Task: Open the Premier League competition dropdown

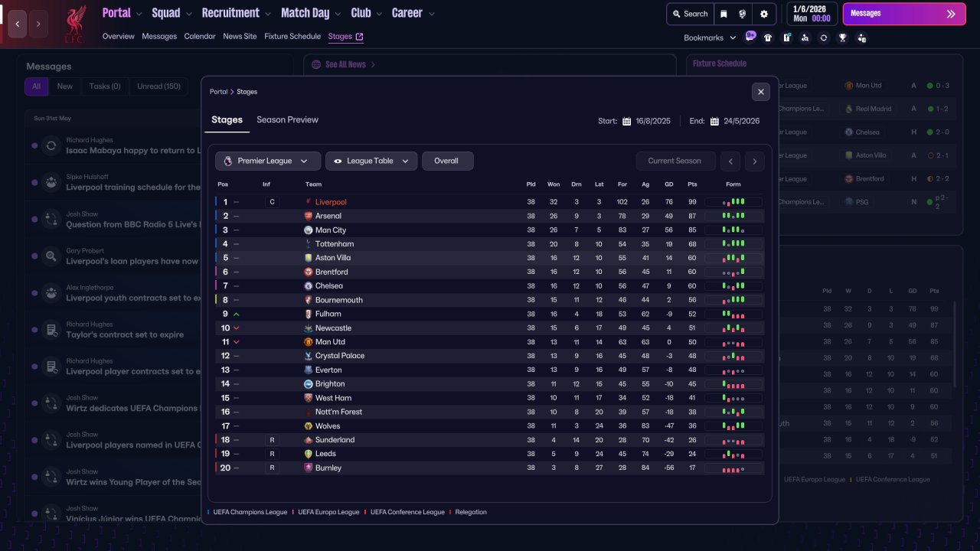Action: click(x=268, y=161)
